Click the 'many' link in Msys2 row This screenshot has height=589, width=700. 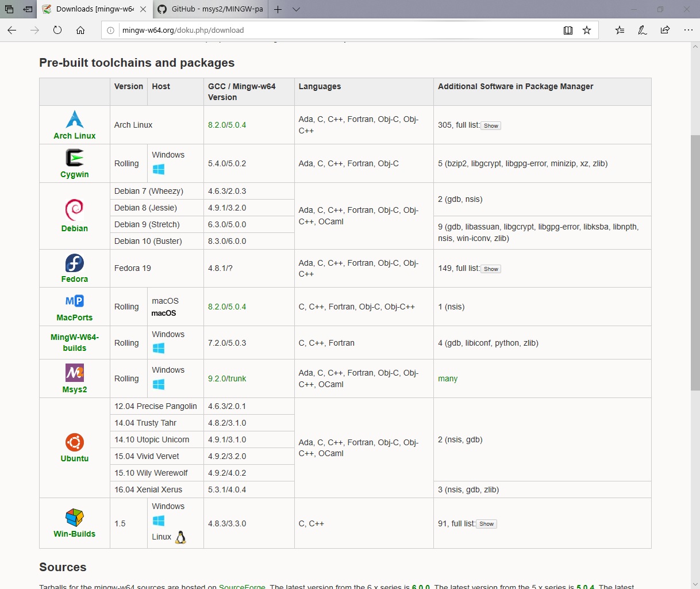(x=448, y=378)
